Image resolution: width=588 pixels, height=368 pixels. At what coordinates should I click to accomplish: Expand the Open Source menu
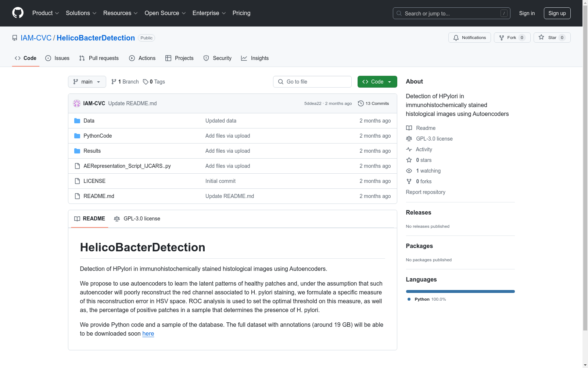tap(165, 13)
